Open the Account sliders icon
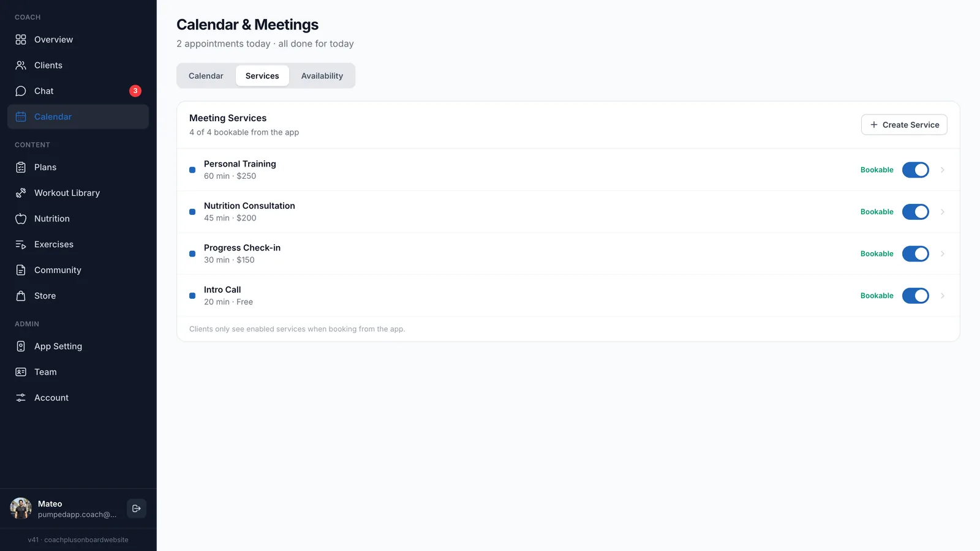 21,397
